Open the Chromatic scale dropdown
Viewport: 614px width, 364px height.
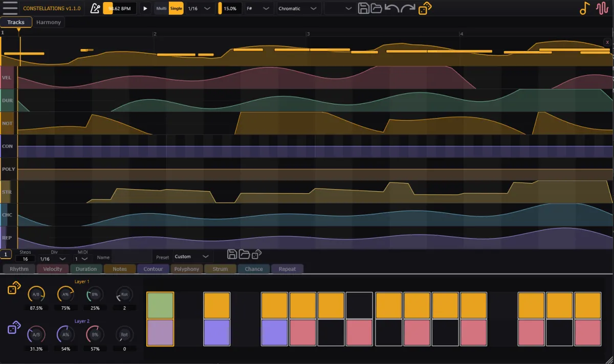click(299, 9)
